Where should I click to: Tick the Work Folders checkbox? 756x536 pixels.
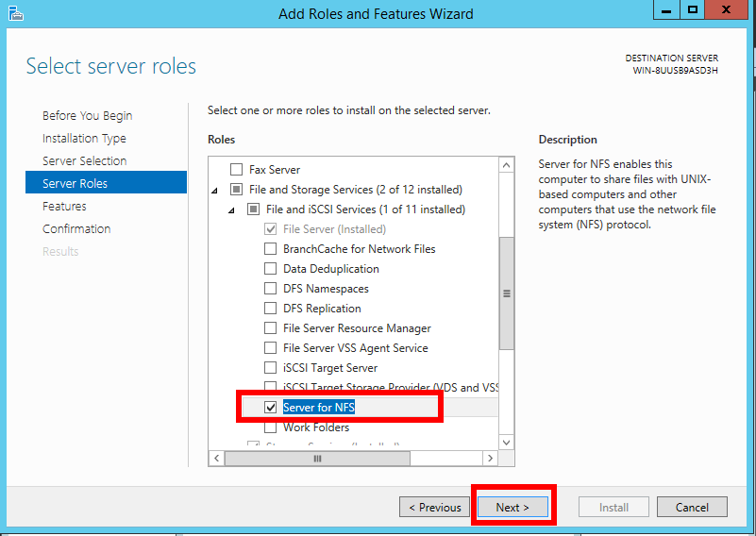tap(271, 427)
